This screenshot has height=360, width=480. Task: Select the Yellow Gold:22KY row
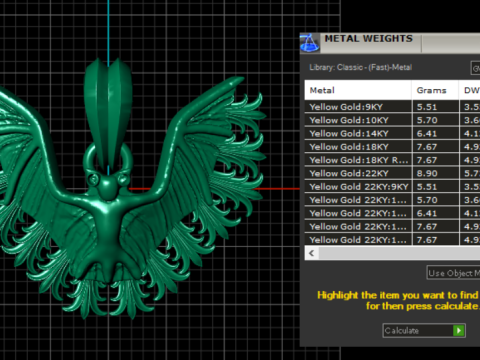392,174
